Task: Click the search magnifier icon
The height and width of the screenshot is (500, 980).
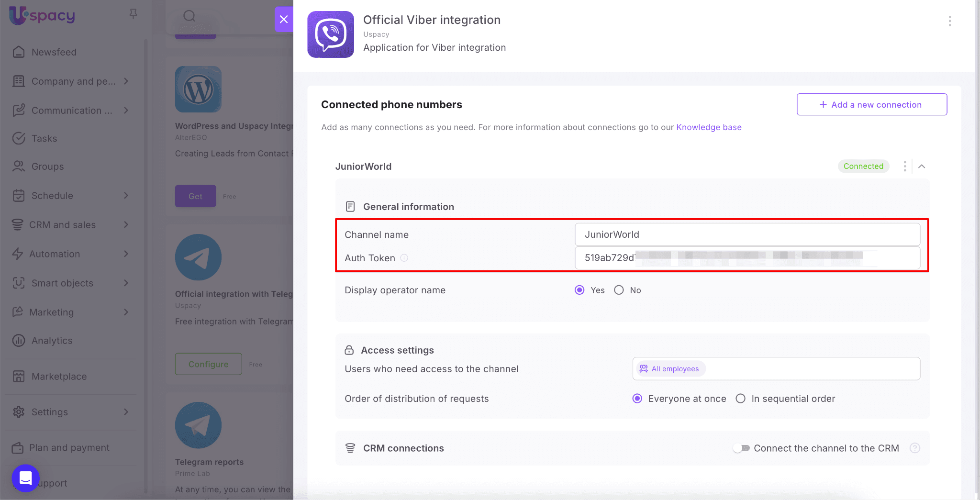Action: click(x=189, y=16)
